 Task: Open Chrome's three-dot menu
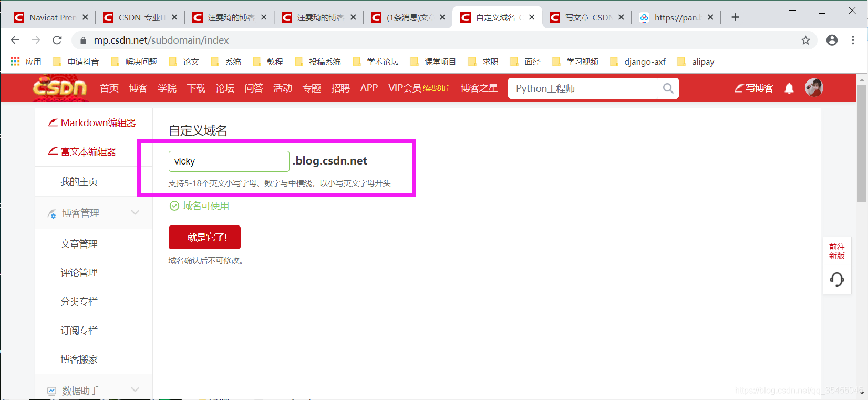[x=853, y=40]
